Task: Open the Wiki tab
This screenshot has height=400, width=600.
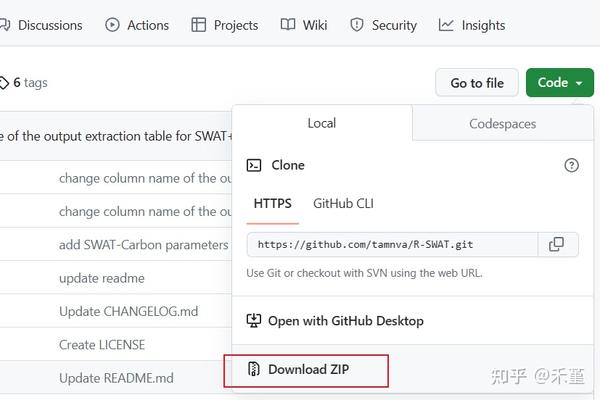Action: tap(303, 25)
